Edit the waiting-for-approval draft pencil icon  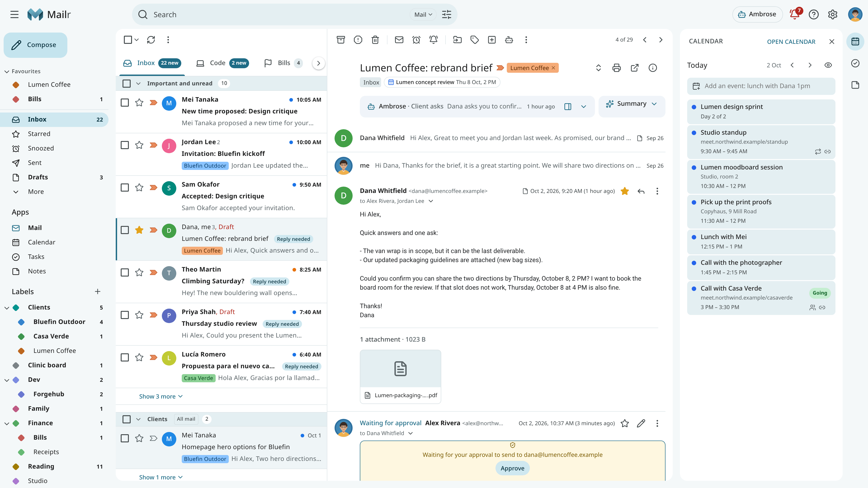coord(641,423)
